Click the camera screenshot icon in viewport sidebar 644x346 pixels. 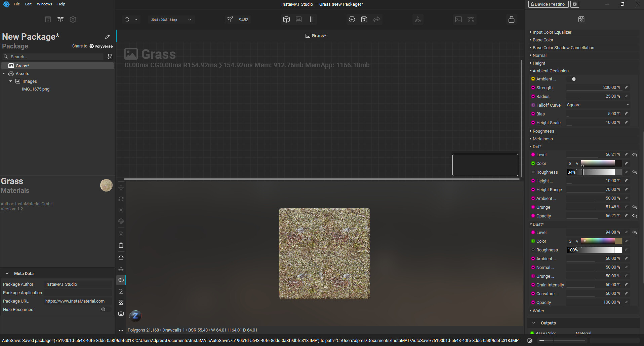pos(121,313)
